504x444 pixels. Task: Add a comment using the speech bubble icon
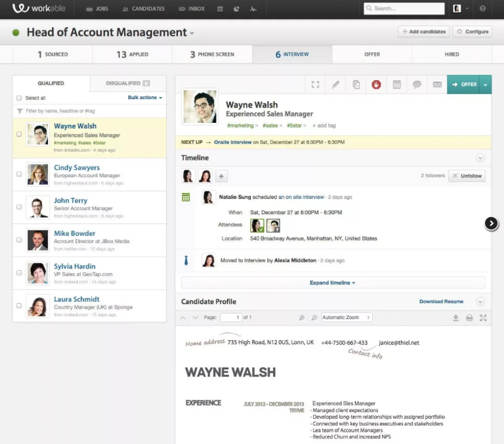(417, 84)
